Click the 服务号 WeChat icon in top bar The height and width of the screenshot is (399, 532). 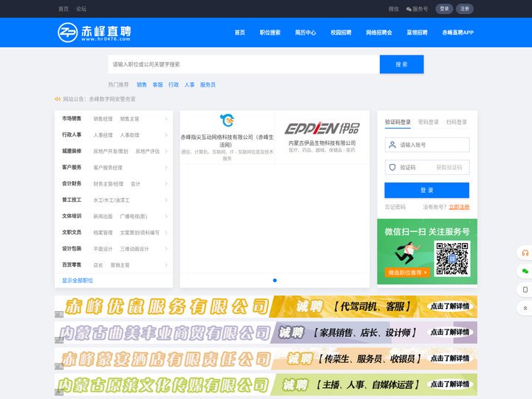[409, 9]
